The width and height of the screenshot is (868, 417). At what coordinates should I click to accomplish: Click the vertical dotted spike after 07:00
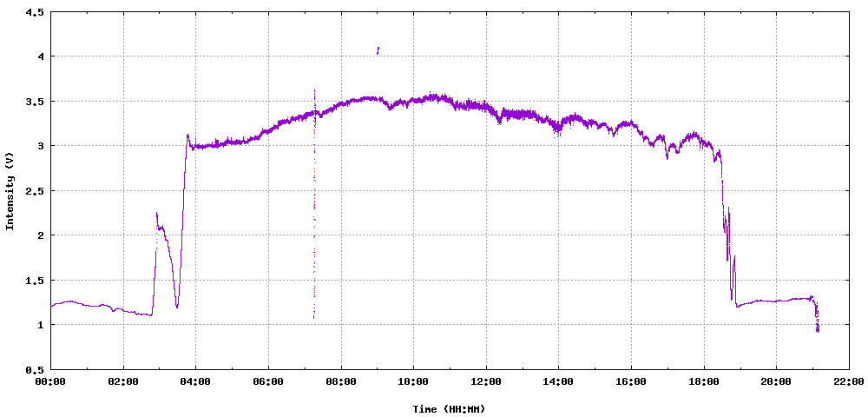tap(314, 204)
